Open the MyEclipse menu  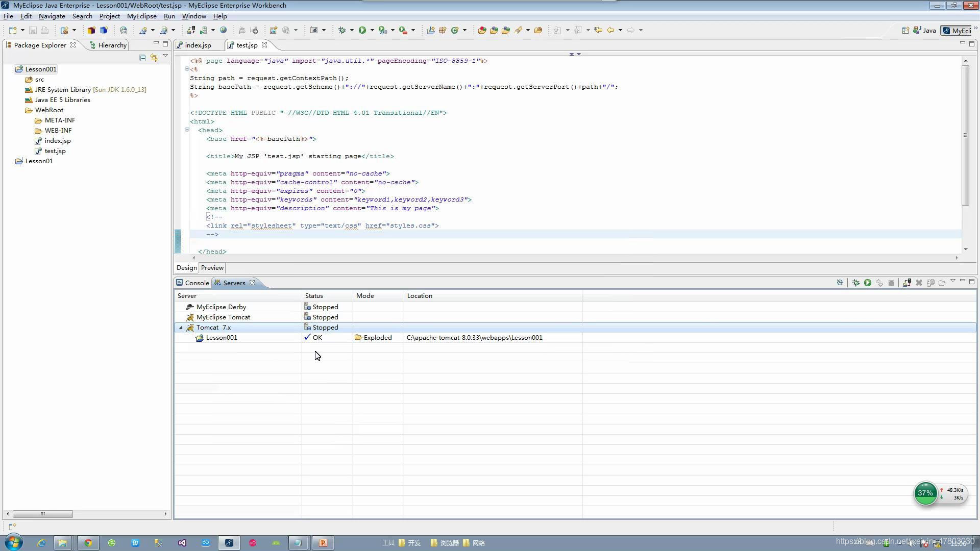(141, 16)
